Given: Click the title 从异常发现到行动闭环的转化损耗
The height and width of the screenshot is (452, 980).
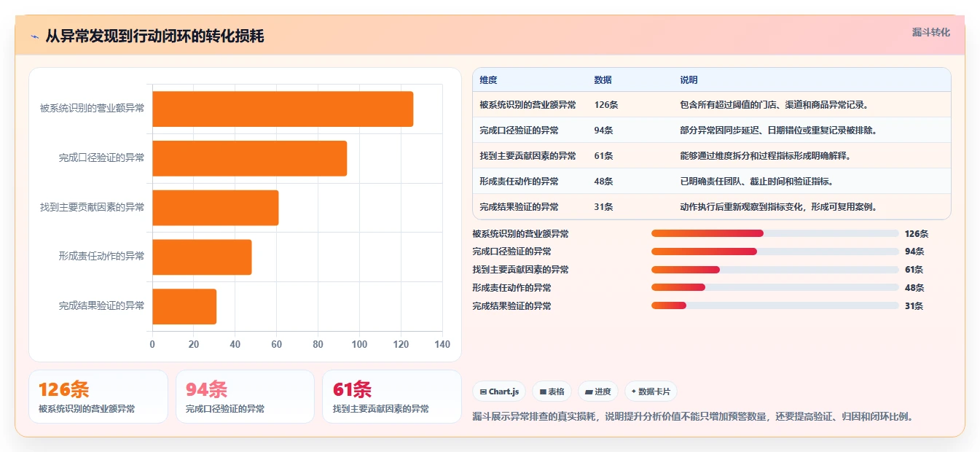Looking at the screenshot, I should [x=154, y=36].
